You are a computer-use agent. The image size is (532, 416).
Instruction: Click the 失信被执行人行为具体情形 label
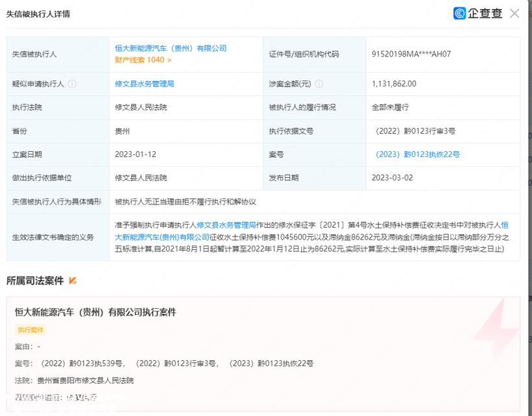pos(56,202)
